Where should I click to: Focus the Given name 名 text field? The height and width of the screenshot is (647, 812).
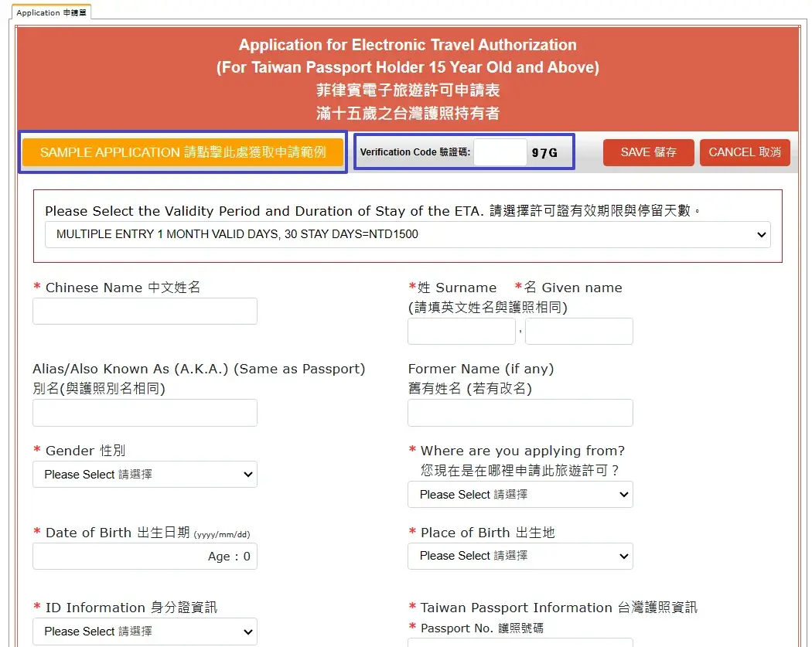pyautogui.click(x=578, y=332)
